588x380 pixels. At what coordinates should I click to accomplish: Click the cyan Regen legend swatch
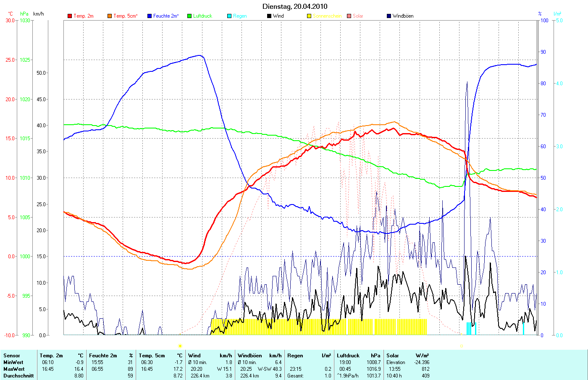pos(229,16)
